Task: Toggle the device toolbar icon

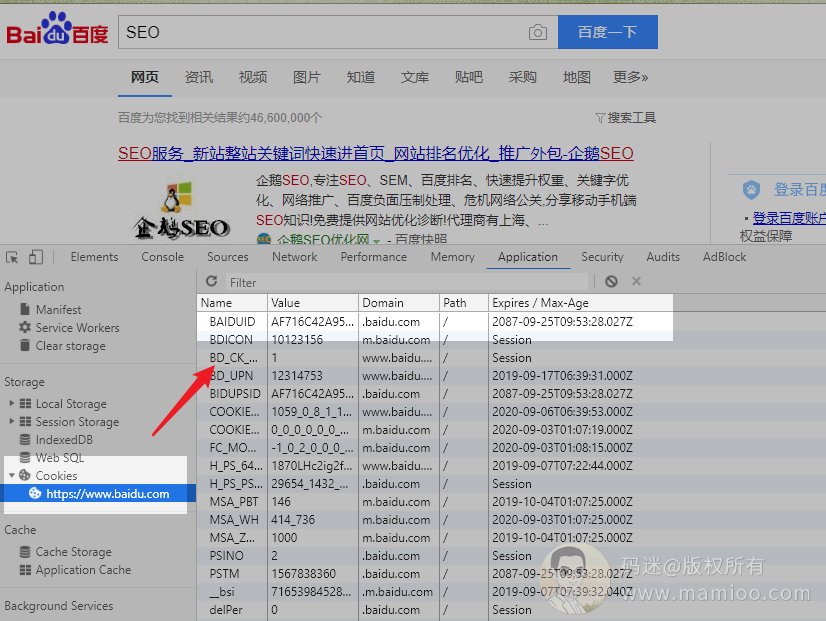Action: 36,257
